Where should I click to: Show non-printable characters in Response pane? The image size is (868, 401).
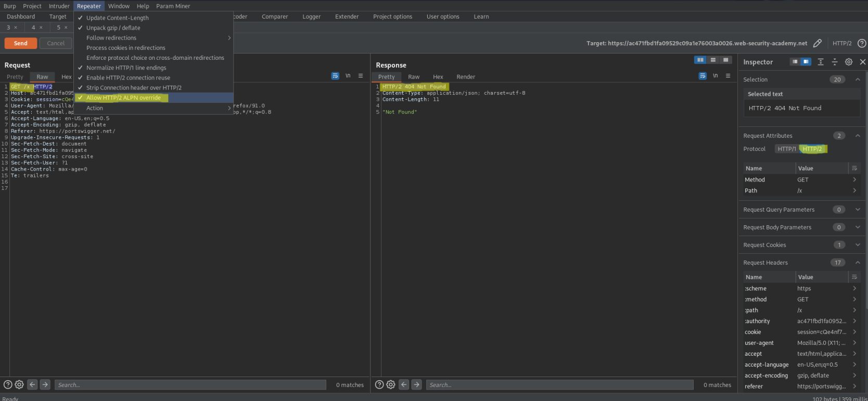(x=716, y=76)
